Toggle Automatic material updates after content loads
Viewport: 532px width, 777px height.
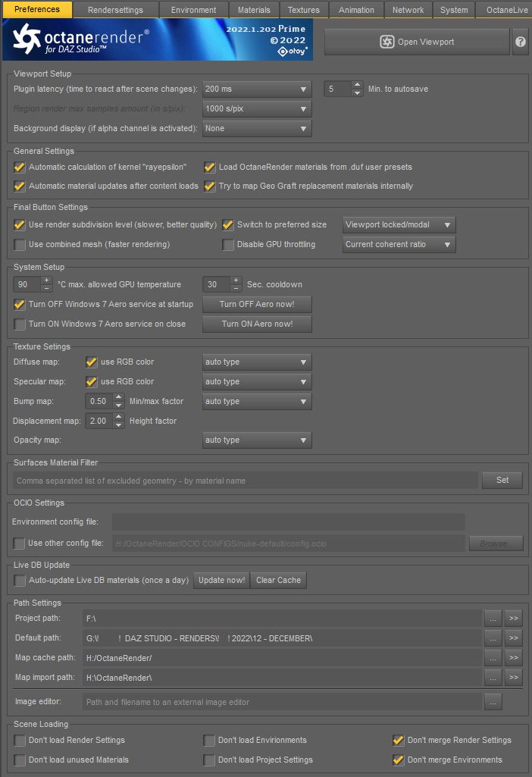coord(19,186)
